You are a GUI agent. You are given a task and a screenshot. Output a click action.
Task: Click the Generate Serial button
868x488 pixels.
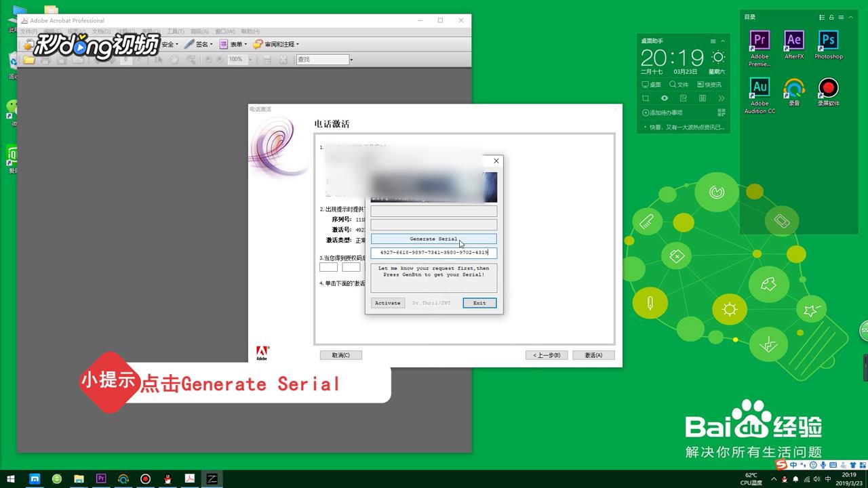[433, 239]
